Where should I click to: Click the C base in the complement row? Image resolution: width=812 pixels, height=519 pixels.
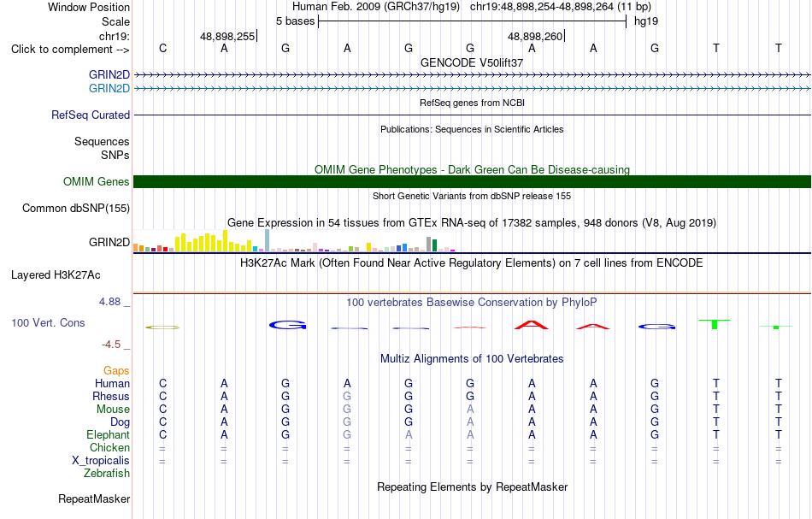pyautogui.click(x=162, y=48)
